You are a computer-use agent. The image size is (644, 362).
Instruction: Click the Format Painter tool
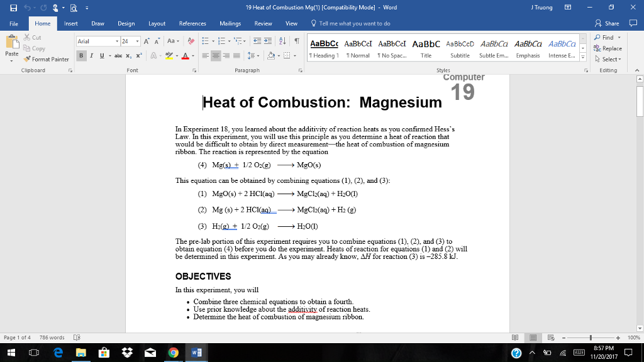46,59
